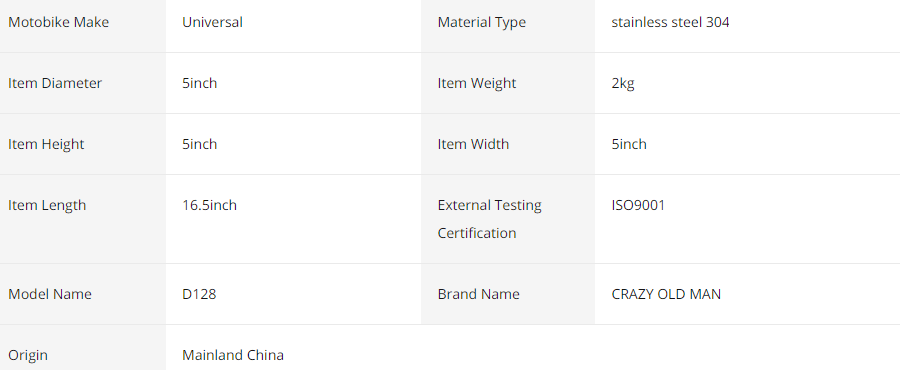Select the D128 model value

tap(199, 294)
